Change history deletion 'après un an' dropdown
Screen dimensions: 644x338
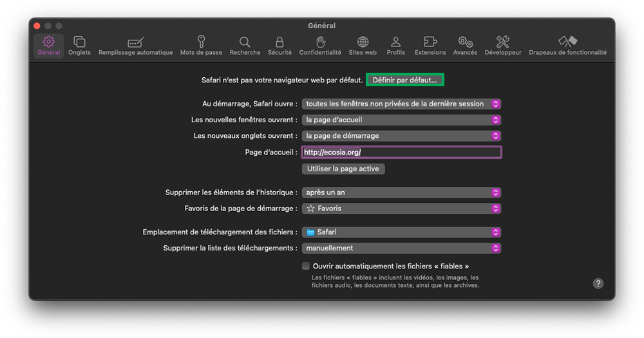coord(401,192)
